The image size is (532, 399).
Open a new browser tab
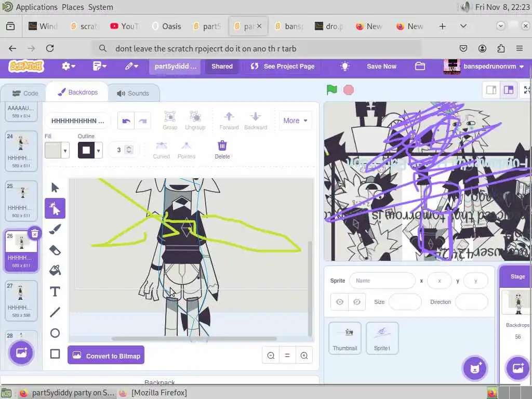click(x=443, y=26)
